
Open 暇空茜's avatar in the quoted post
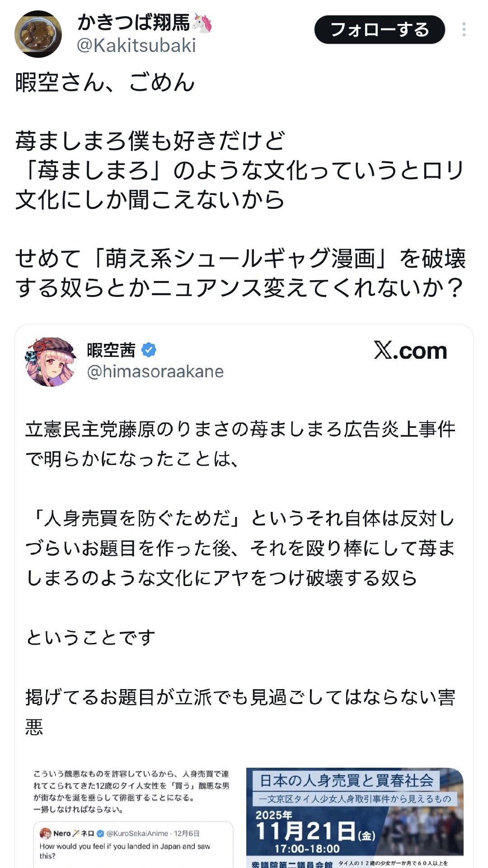(x=50, y=361)
